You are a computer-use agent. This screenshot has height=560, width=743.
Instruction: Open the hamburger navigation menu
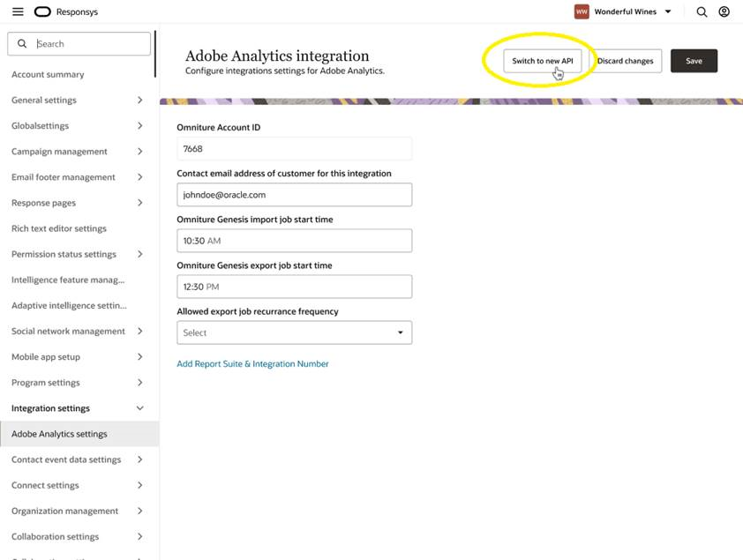18,11
